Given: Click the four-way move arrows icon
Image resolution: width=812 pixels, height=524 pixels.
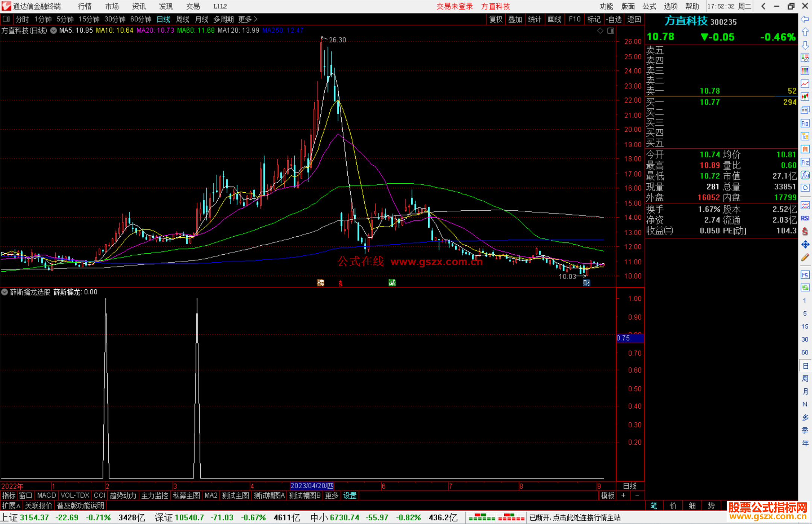Looking at the screenshot, I should click(x=805, y=245).
